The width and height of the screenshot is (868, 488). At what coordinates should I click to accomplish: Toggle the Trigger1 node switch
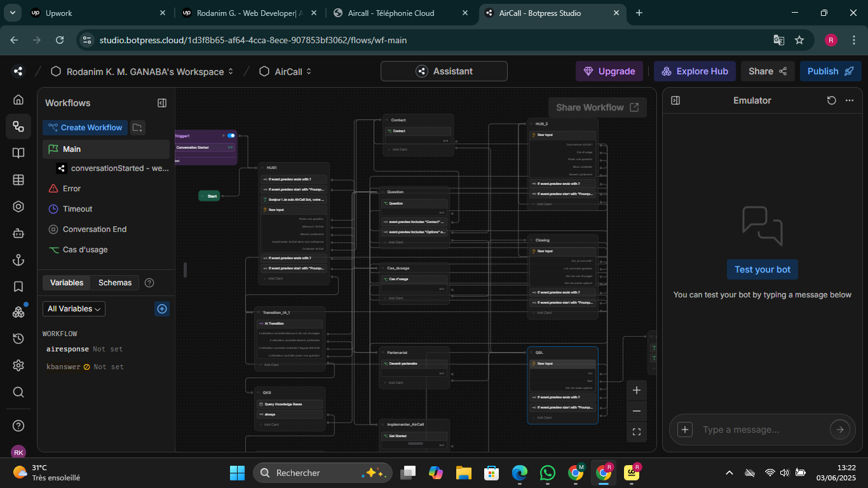231,135
